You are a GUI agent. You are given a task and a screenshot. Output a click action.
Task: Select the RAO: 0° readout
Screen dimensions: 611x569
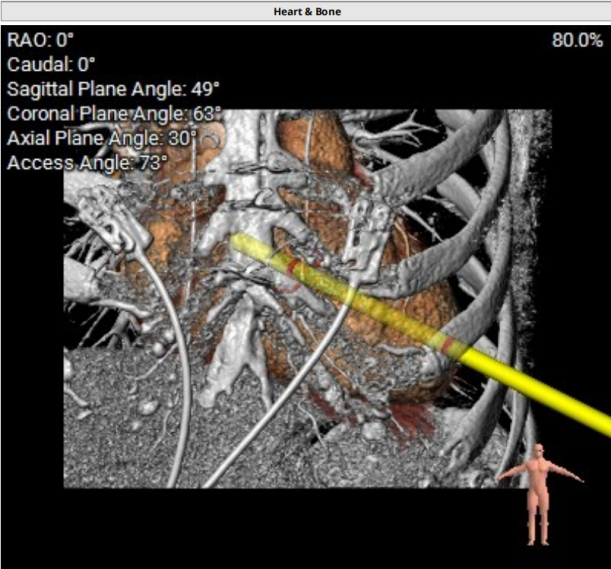click(41, 40)
